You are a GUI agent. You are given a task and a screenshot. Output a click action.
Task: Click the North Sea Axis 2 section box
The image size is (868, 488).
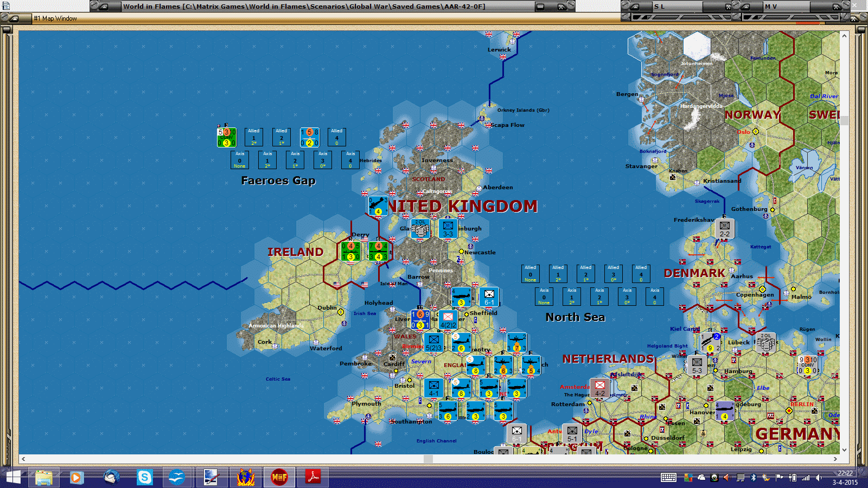pos(599,297)
